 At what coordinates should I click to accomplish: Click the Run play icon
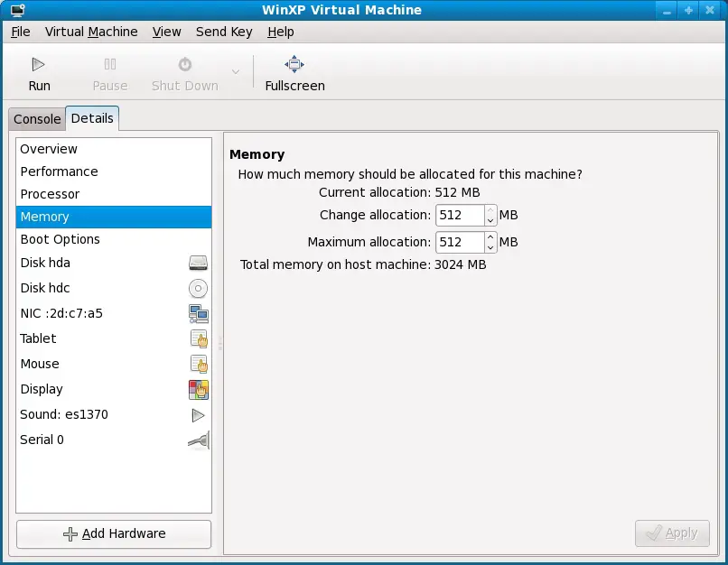coord(38,64)
